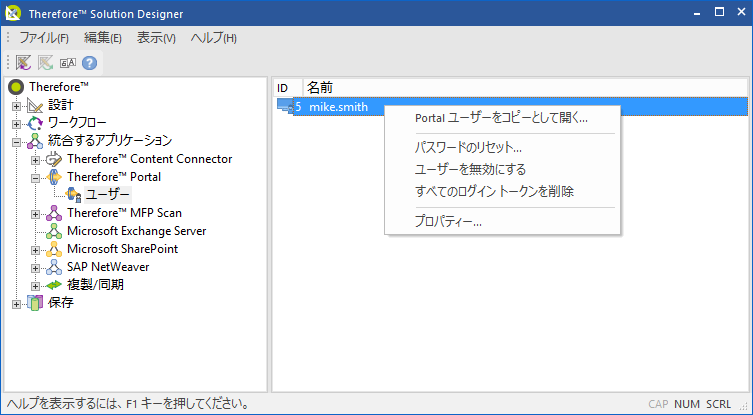The width and height of the screenshot is (753, 415).
Task: Select the Therefore™ root label
Action: coord(59,87)
